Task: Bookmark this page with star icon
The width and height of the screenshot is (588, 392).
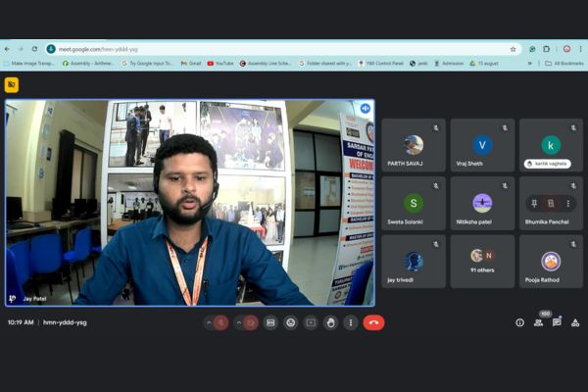Action: [513, 49]
